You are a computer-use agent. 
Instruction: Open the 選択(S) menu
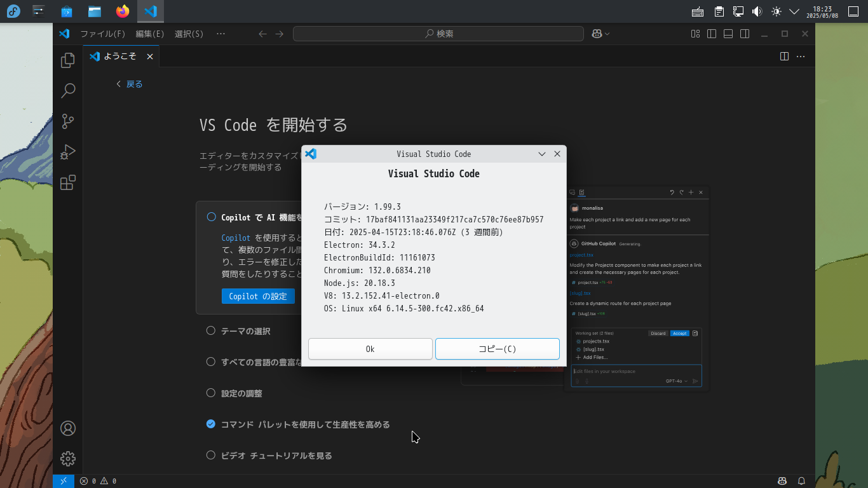tap(189, 34)
